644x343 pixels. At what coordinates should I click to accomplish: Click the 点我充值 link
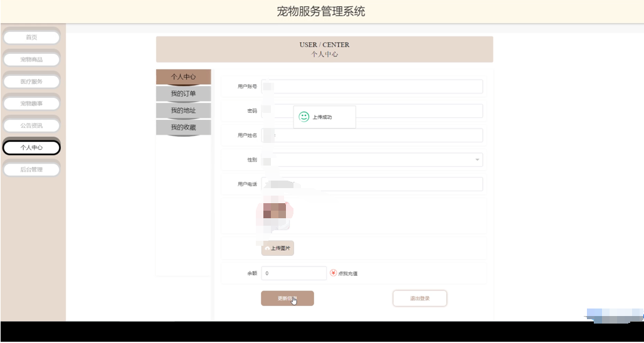347,273
